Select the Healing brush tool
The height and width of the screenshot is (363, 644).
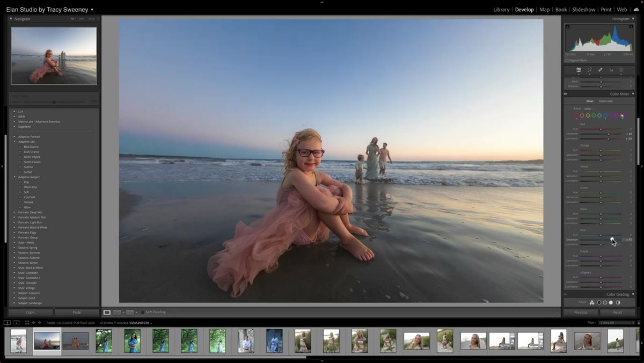pos(600,70)
